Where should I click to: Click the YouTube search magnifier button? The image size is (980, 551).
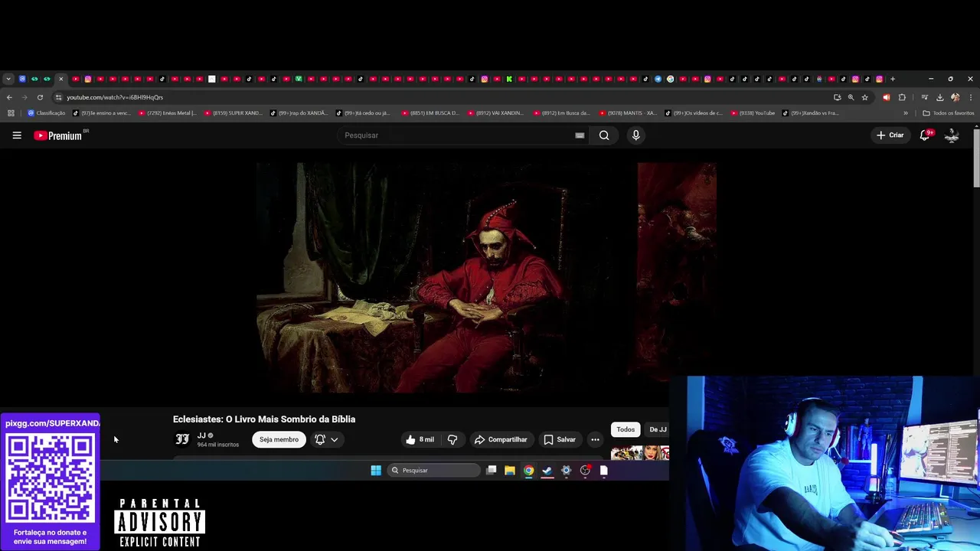[x=604, y=135]
